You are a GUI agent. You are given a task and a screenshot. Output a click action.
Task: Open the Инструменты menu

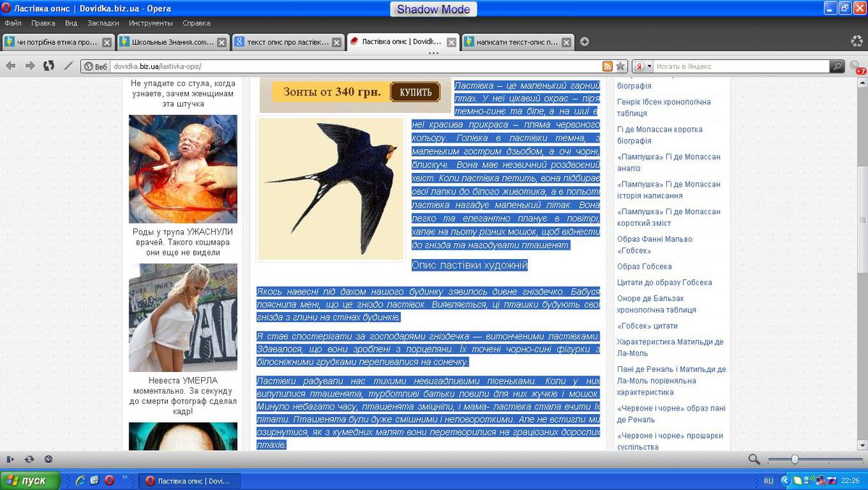[150, 23]
